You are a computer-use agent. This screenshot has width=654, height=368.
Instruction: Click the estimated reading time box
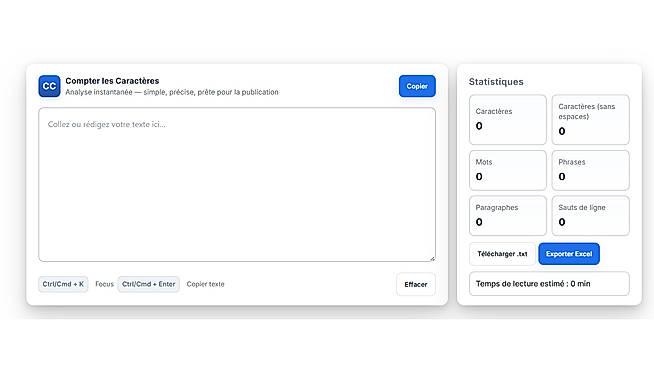click(x=549, y=284)
